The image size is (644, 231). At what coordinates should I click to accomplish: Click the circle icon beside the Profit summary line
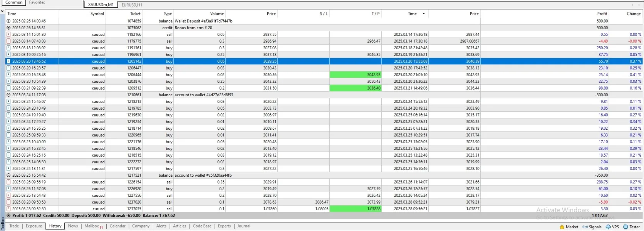(8, 216)
